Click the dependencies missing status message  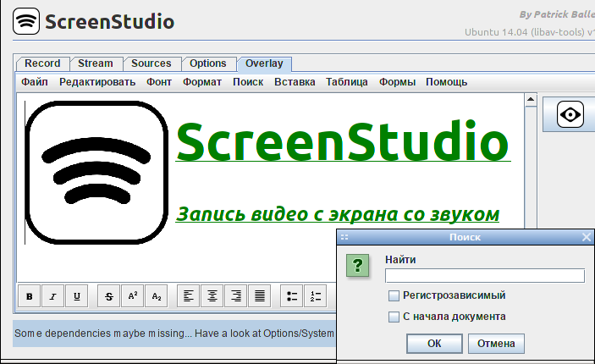click(174, 334)
